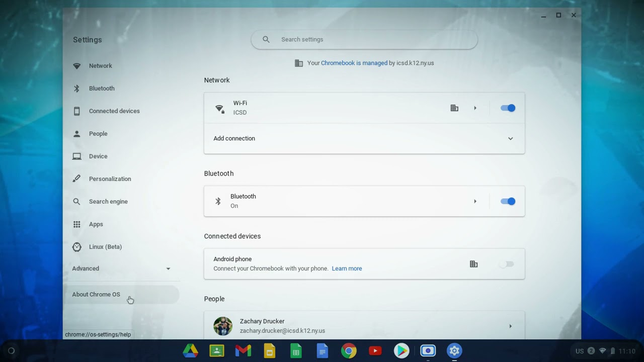
Task: Expand the Add connection dropdown
Action: point(510,139)
